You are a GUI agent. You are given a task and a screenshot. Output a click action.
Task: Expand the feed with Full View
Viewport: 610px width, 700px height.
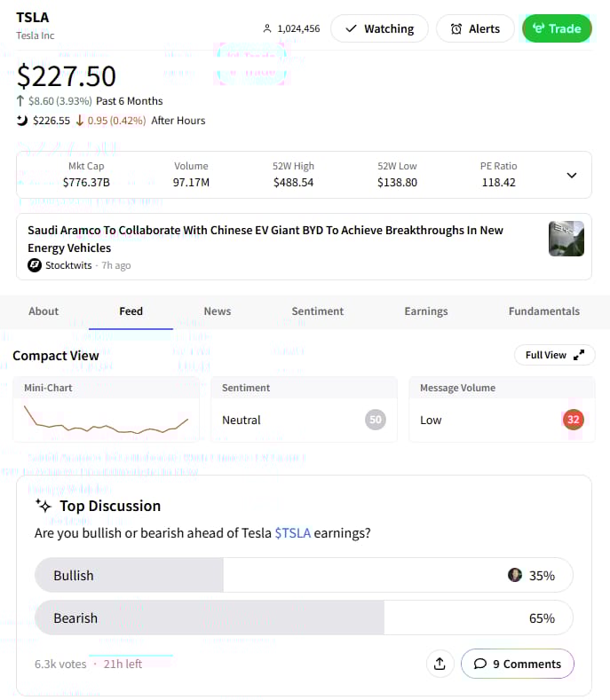[x=554, y=355]
